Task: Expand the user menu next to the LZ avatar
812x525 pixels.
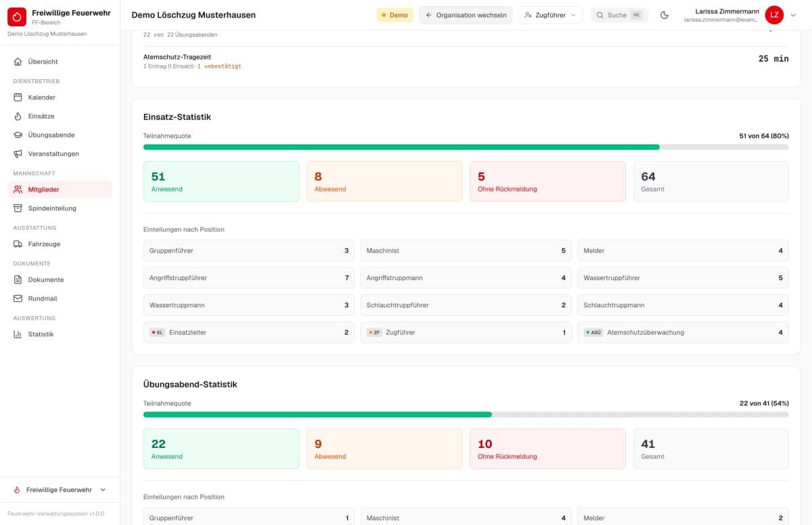Action: (793, 15)
